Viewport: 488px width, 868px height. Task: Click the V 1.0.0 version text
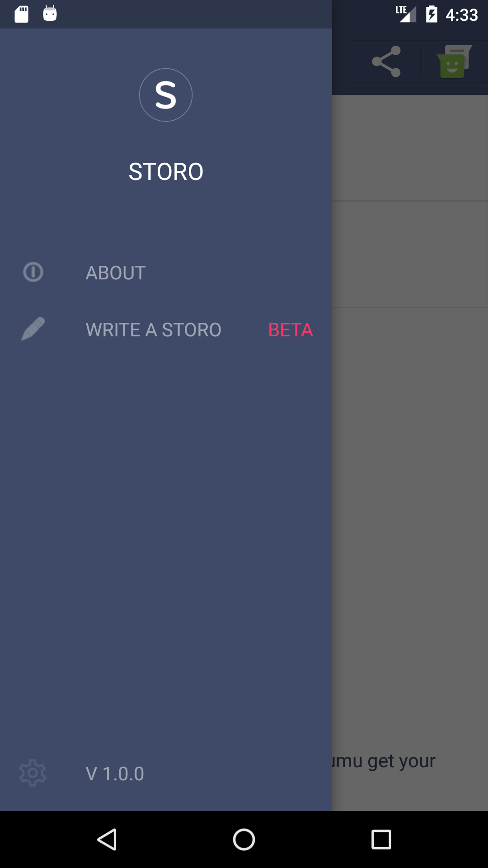pos(114,774)
